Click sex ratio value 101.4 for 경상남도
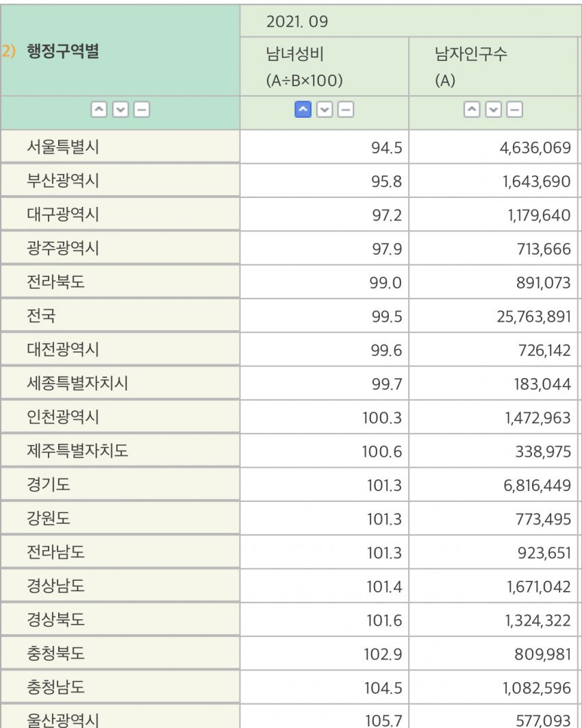The width and height of the screenshot is (582, 728). coord(384,587)
